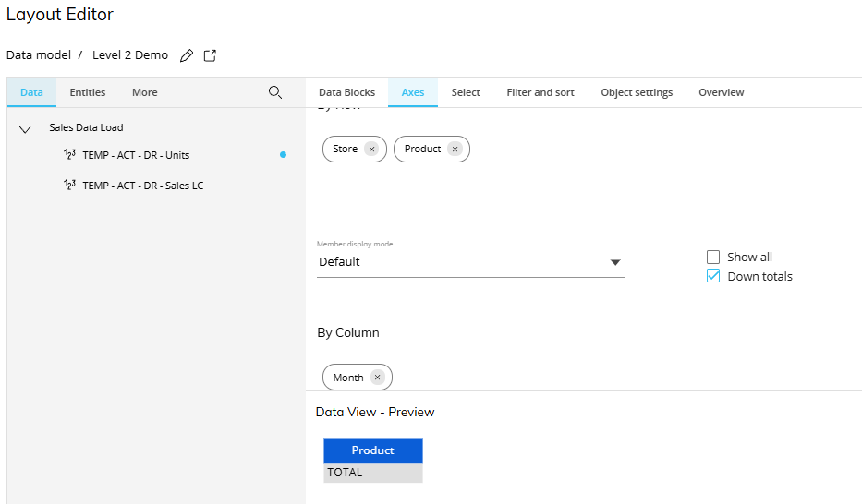Remove the Store chip with its x icon
This screenshot has height=504, width=862.
pyautogui.click(x=370, y=149)
